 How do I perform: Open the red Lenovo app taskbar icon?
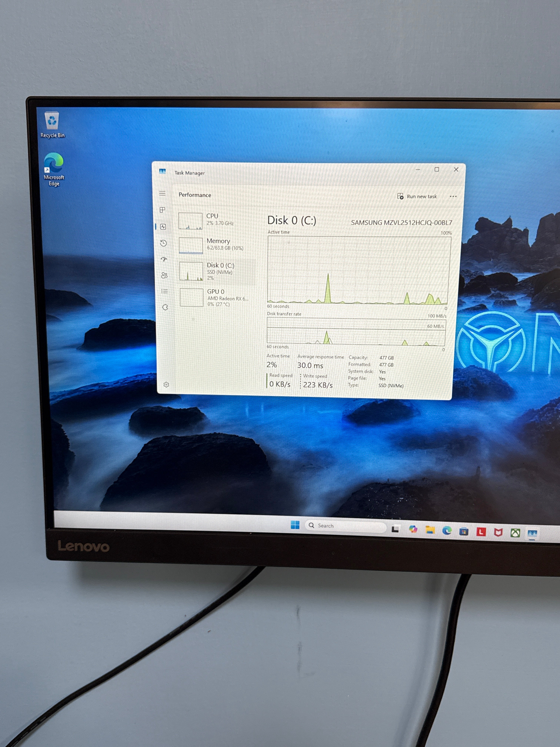(x=481, y=532)
